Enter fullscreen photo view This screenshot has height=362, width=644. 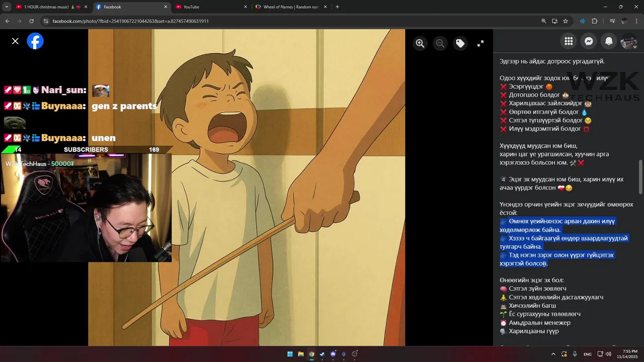[x=480, y=43]
